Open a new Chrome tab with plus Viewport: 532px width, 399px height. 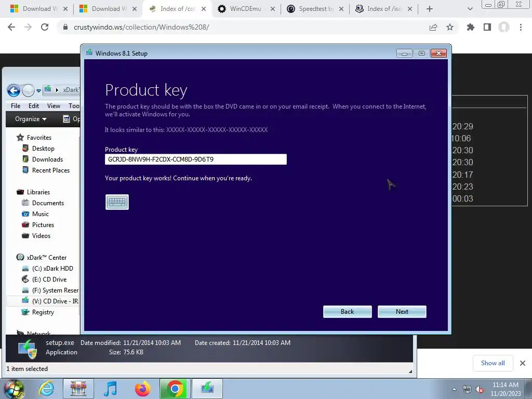click(x=430, y=9)
